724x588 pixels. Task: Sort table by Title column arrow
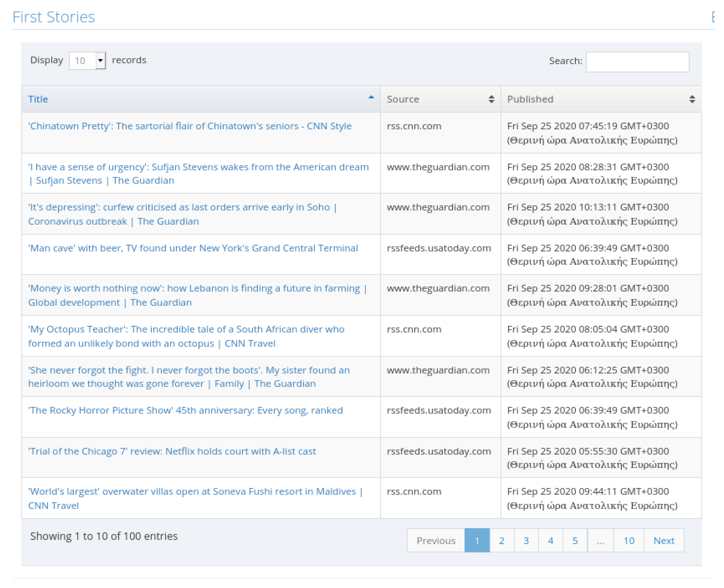[x=371, y=98]
